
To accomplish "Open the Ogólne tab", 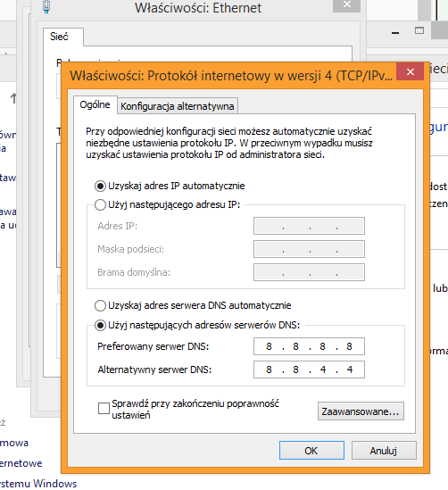I will tap(95, 104).
